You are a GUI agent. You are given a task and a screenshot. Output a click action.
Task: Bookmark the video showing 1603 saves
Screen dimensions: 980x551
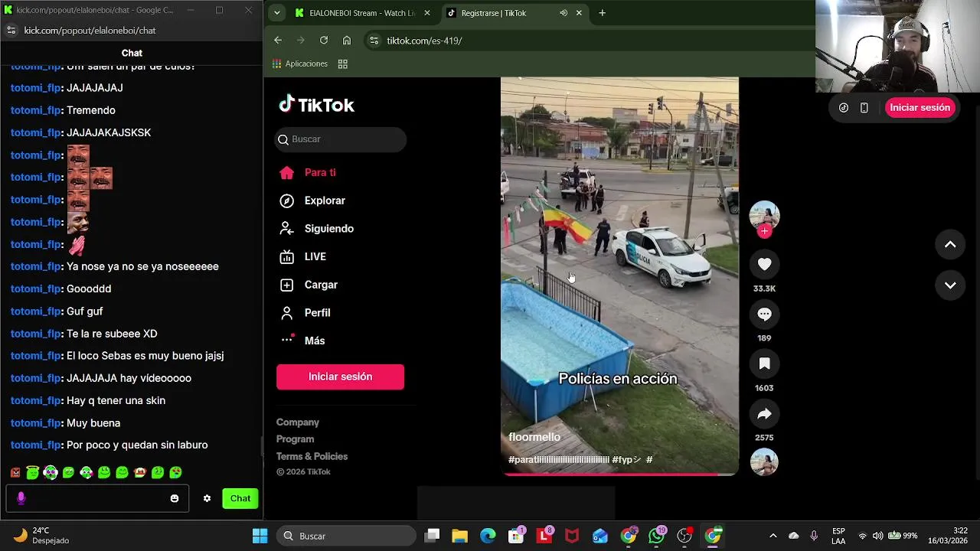point(764,364)
